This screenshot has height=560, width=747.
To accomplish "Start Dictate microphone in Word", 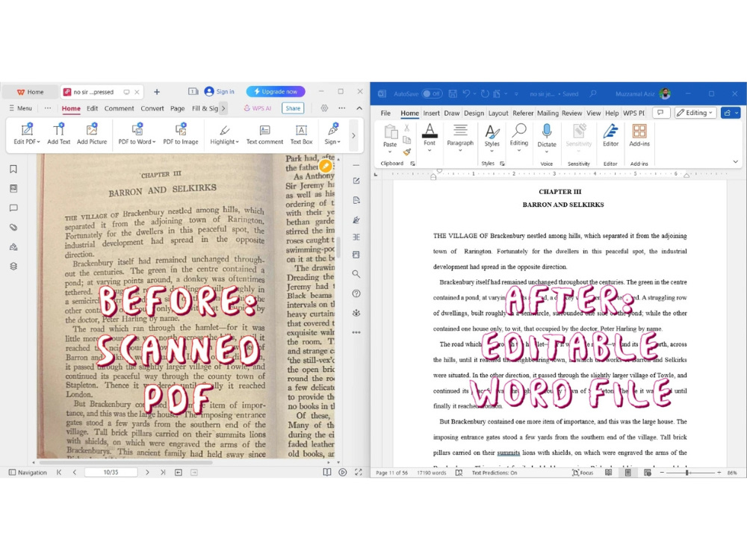I will (x=547, y=136).
